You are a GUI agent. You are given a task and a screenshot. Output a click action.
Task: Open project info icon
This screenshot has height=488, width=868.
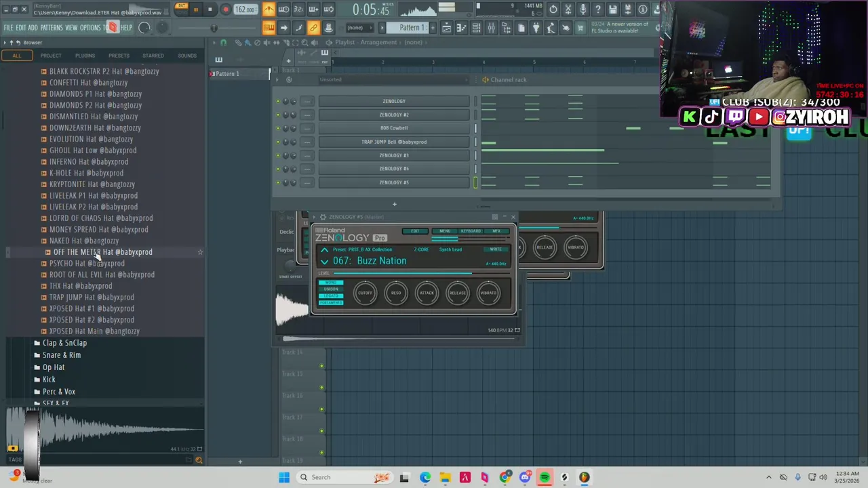643,9
